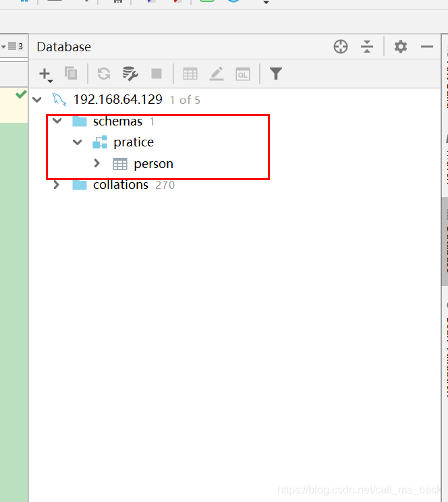Click the 270 collations count
448x502 pixels.
coord(165,185)
